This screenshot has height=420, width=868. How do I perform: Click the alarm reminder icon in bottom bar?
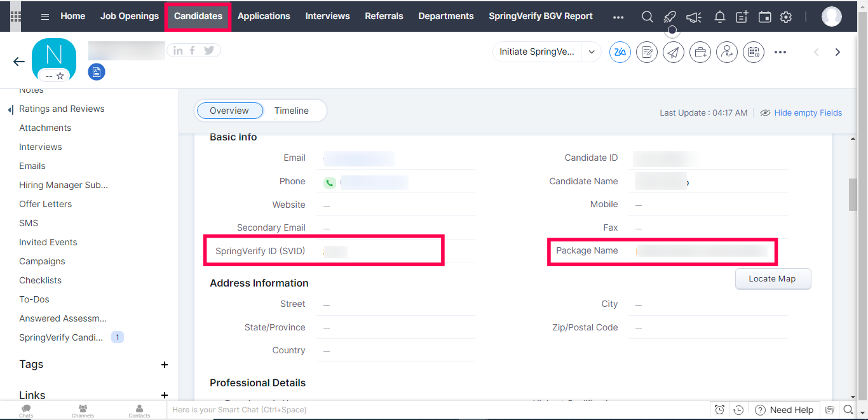pyautogui.click(x=719, y=410)
